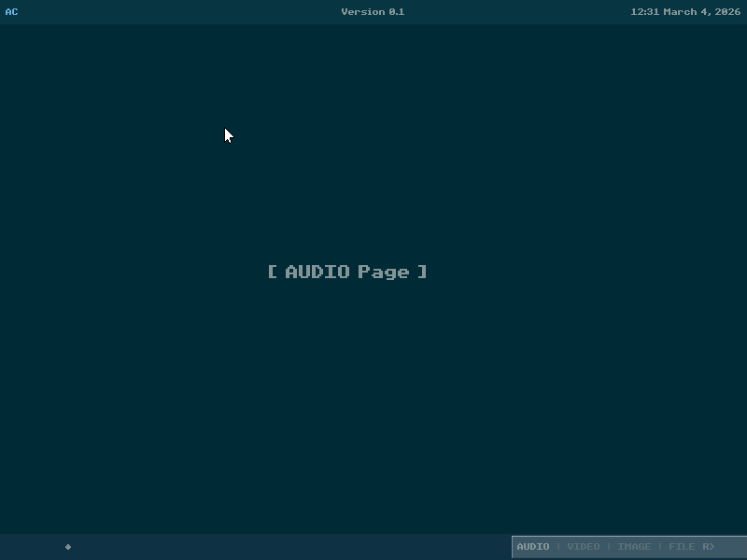747x560 pixels.
Task: Click the word 'Version' in the top bar
Action: [363, 12]
